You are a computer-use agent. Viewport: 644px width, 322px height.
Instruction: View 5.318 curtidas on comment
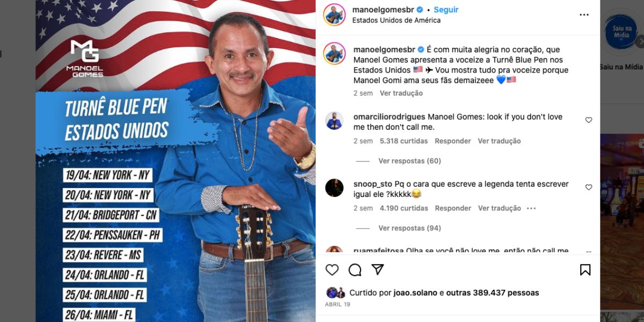pos(404,141)
